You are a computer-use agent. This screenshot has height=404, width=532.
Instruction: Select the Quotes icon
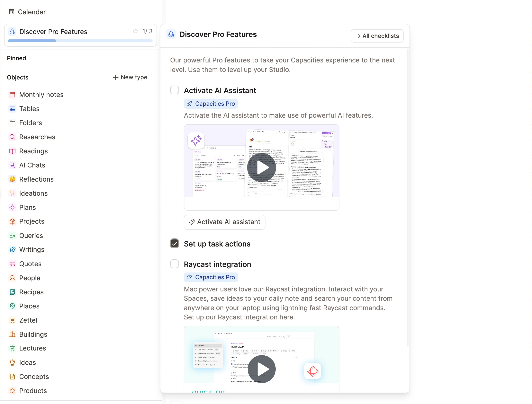12,264
